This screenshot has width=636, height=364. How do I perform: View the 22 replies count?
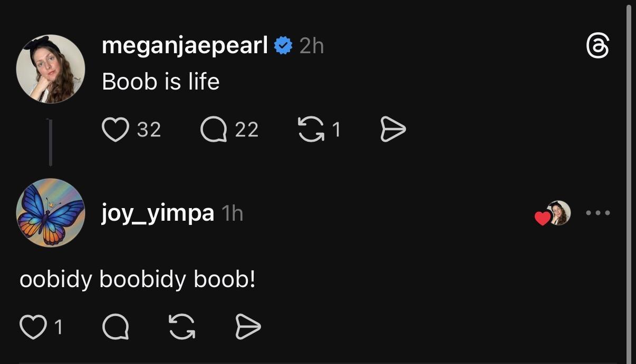click(x=247, y=130)
